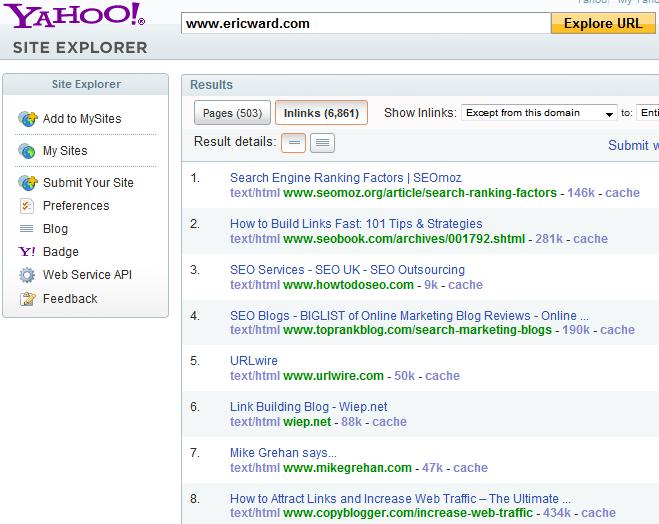
Task: Switch to compact result details view
Action: (293, 143)
